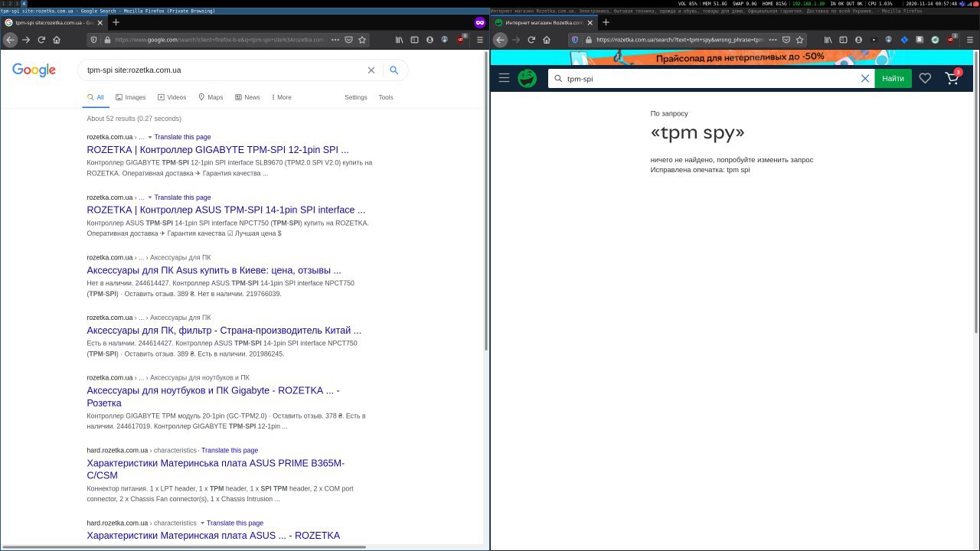This screenshot has height=551, width=980.
Task: Open GIGABYTE TPM-SPI 12-1pin result link
Action: tap(217, 150)
